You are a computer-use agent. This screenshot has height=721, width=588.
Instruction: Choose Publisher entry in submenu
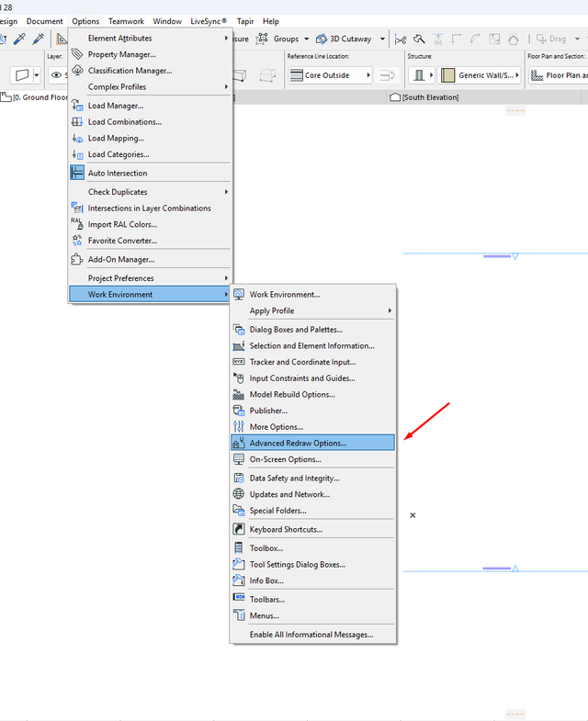click(313, 411)
